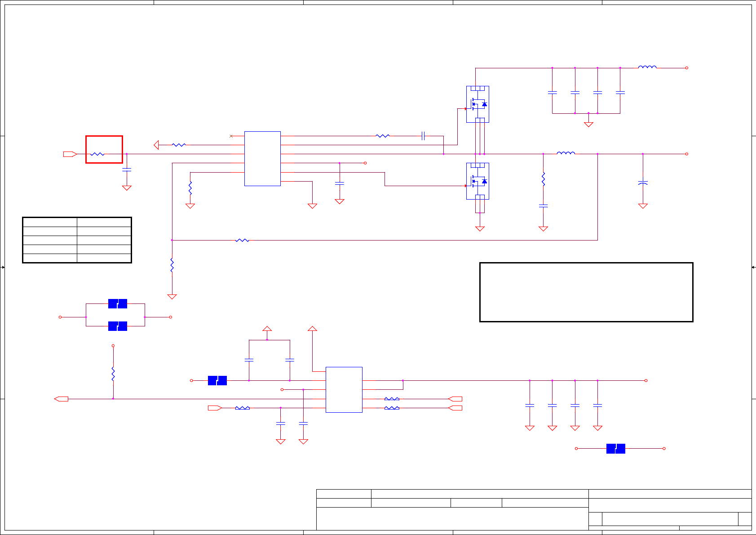Select the vertical resistor below the feedback junction
The image size is (756, 535).
[172, 265]
